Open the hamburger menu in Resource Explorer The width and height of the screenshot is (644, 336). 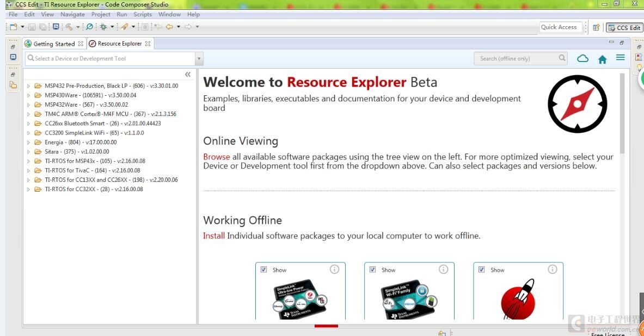(x=621, y=58)
